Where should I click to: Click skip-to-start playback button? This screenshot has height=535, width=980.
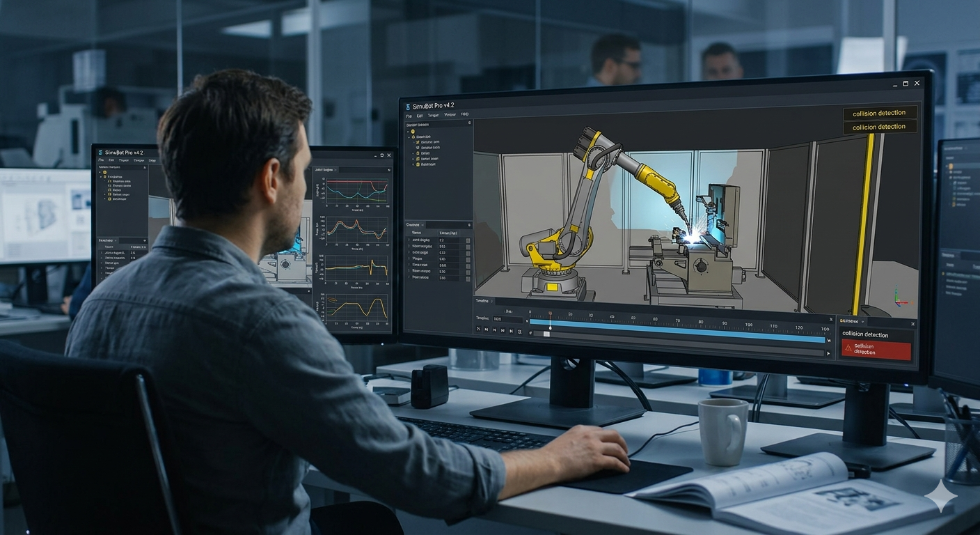pos(487,329)
